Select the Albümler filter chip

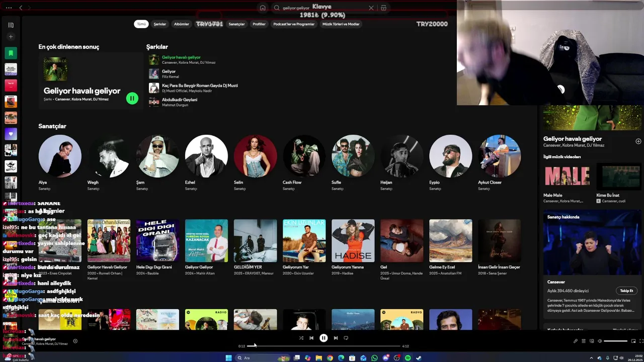(x=182, y=24)
